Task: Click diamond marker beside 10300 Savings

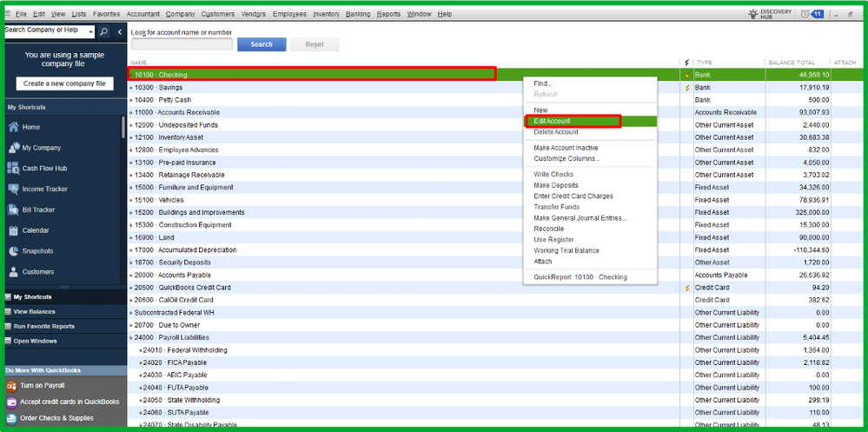Action: 131,88
